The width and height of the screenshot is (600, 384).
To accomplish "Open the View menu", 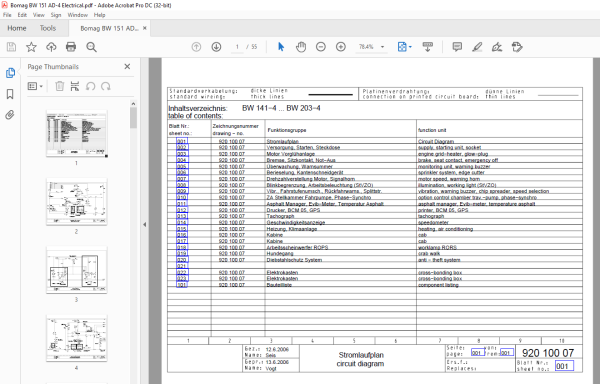I will point(39,15).
